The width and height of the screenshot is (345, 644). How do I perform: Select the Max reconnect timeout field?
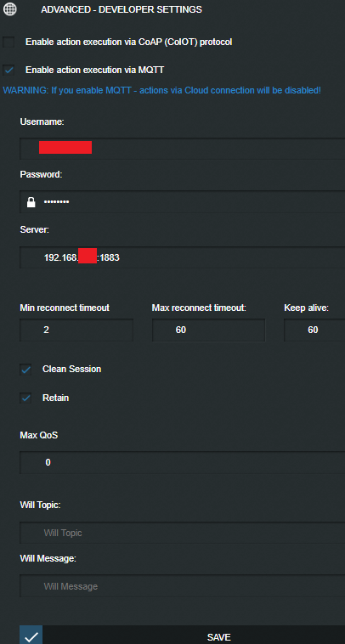pos(209,330)
